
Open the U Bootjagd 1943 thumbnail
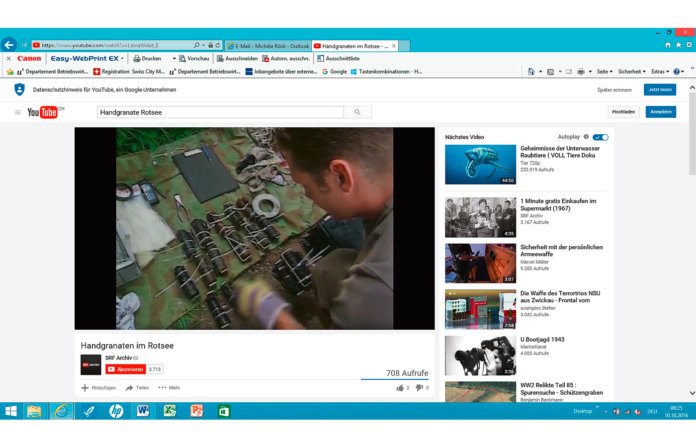point(480,356)
